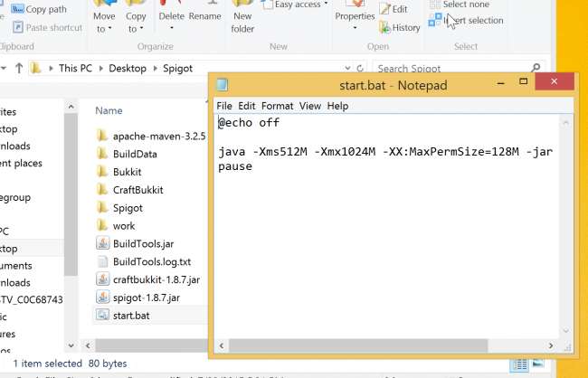Open the Properties dropdown
Image resolution: width=588 pixels, height=378 pixels.
[x=355, y=19]
